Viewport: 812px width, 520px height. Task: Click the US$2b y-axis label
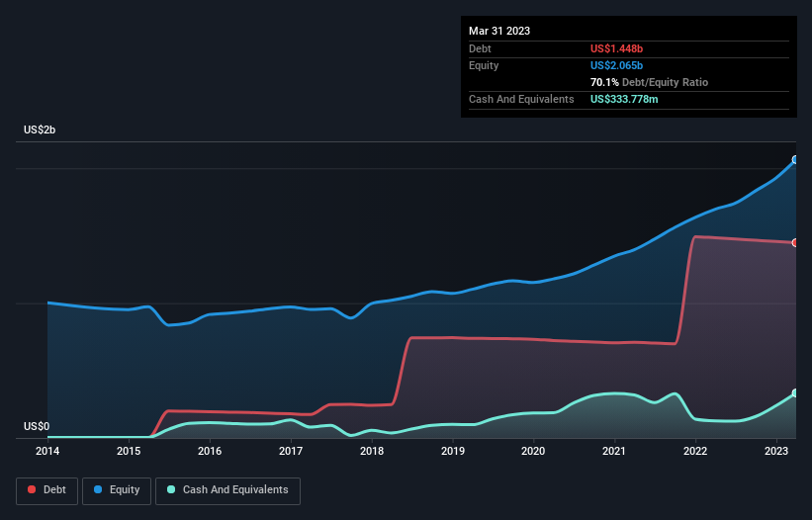point(40,130)
